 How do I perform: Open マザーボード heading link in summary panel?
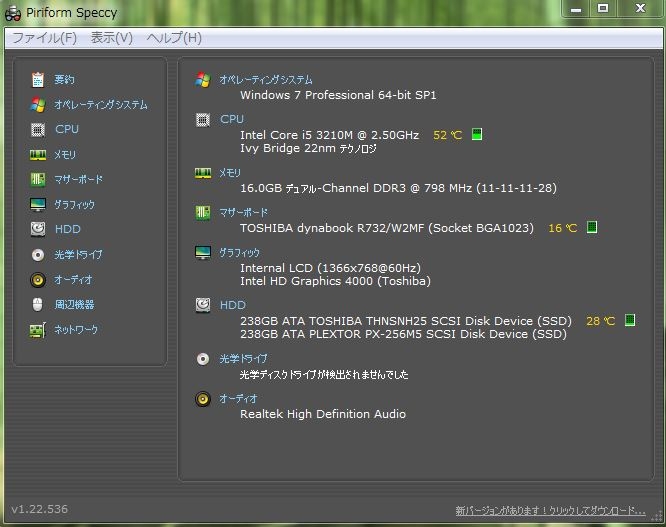click(243, 212)
